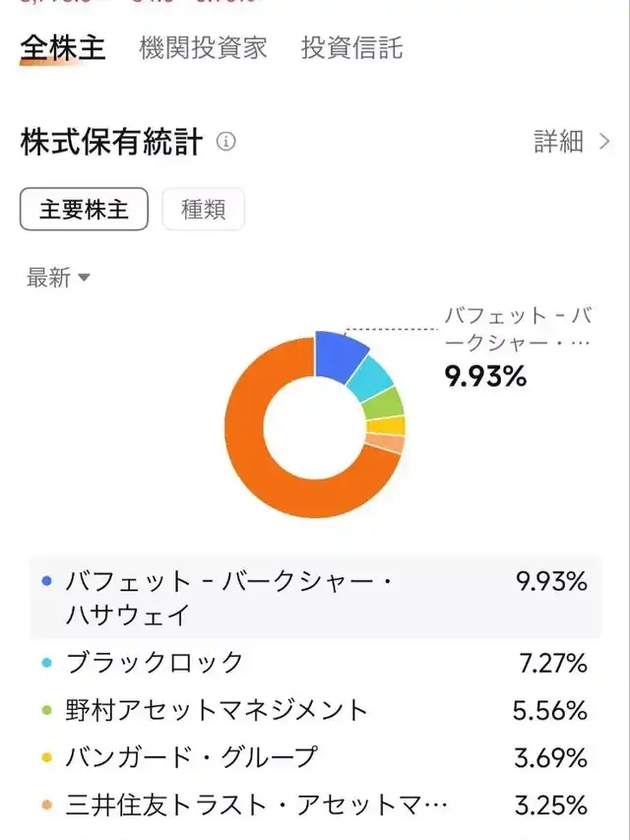Switch to the 種類 toggle button

[204, 210]
